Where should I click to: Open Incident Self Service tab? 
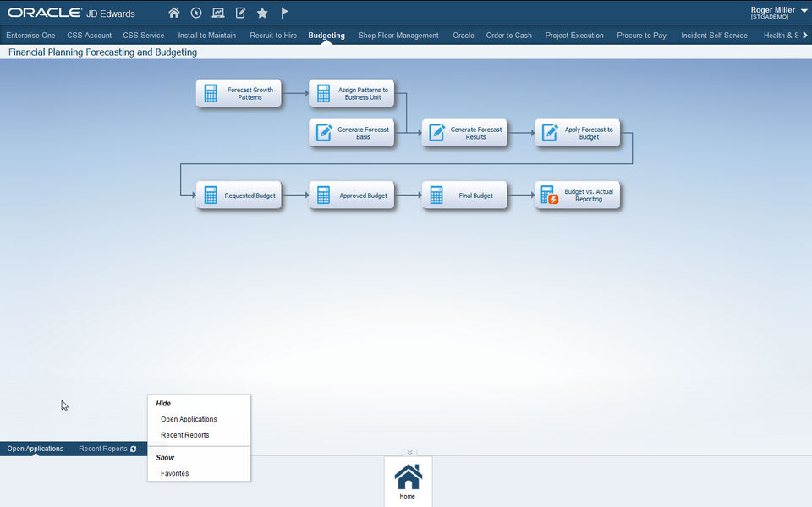714,36
